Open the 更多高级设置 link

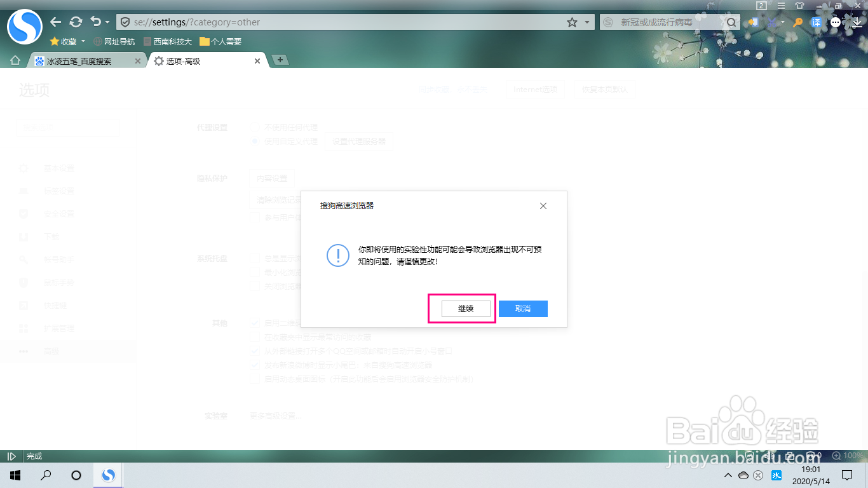[275, 416]
